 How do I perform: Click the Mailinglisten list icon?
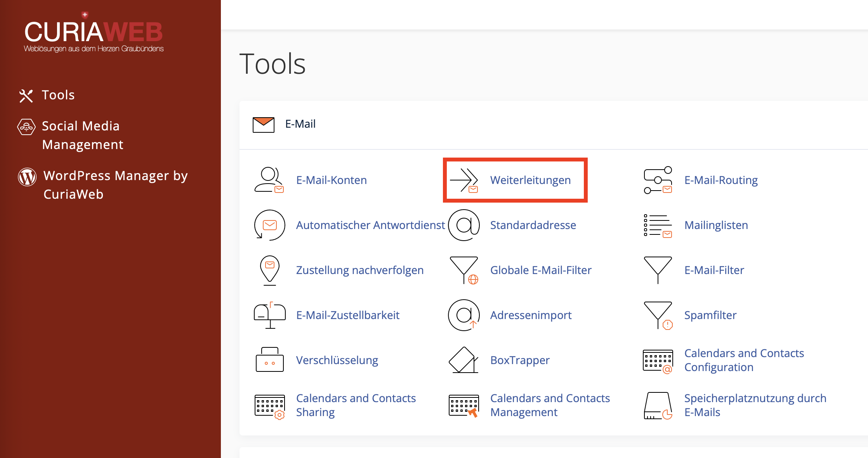[658, 225]
